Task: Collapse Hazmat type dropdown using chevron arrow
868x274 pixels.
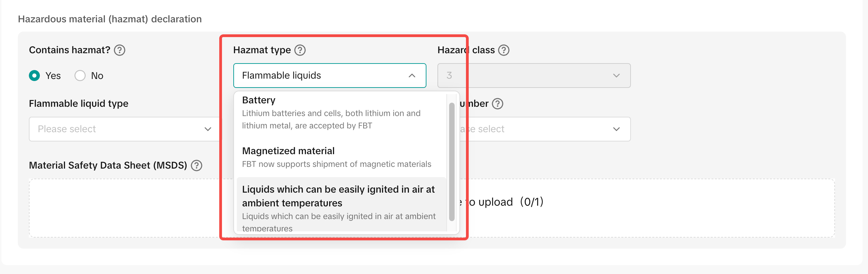Action: coord(412,76)
